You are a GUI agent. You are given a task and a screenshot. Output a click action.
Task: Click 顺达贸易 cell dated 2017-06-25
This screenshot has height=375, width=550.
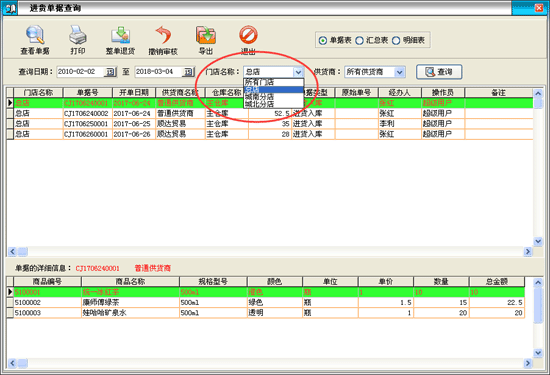(180, 124)
